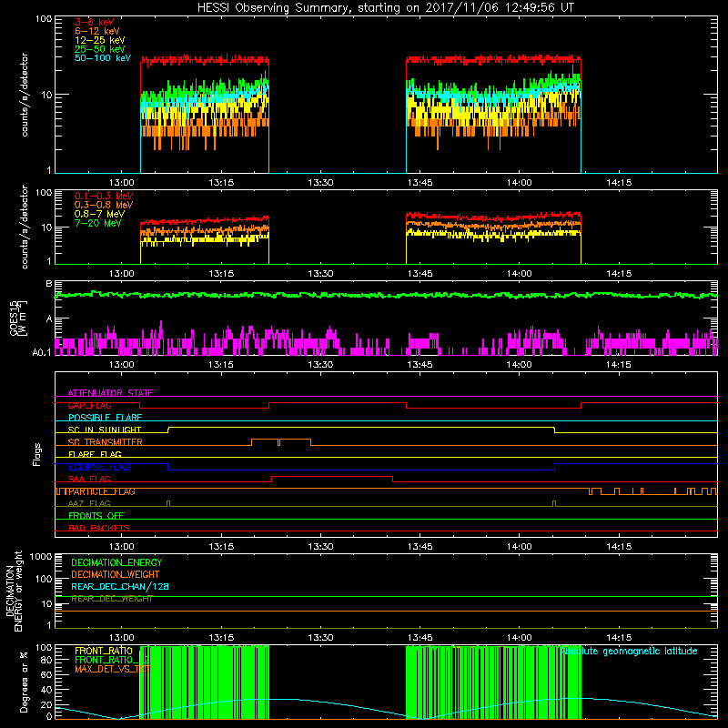Screen dimensions: 728x728
Task: Click the red "BAD_PACKETS" flag label
Action: click(99, 528)
